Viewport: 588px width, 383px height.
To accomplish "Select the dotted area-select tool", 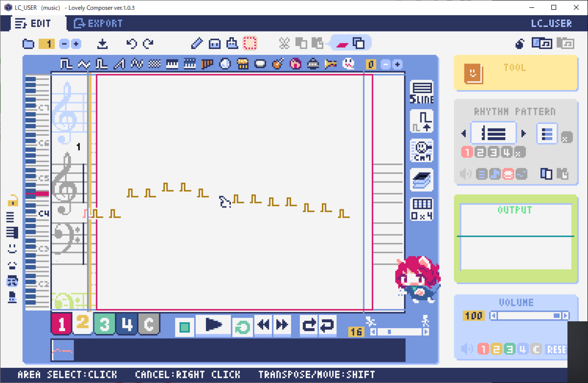I will point(250,44).
